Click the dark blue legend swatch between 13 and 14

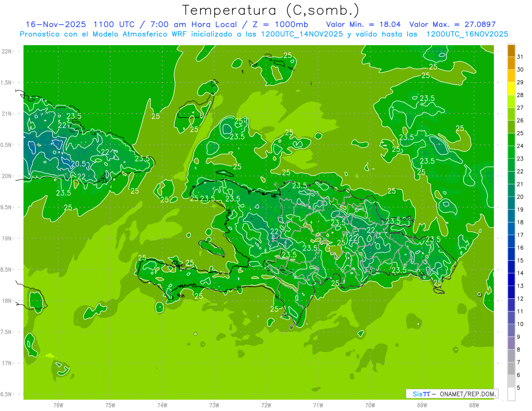click(511, 279)
